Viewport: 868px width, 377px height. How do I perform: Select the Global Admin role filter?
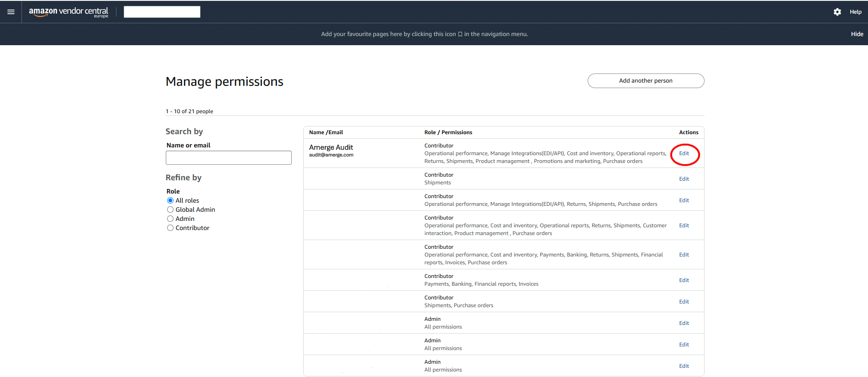(170, 209)
